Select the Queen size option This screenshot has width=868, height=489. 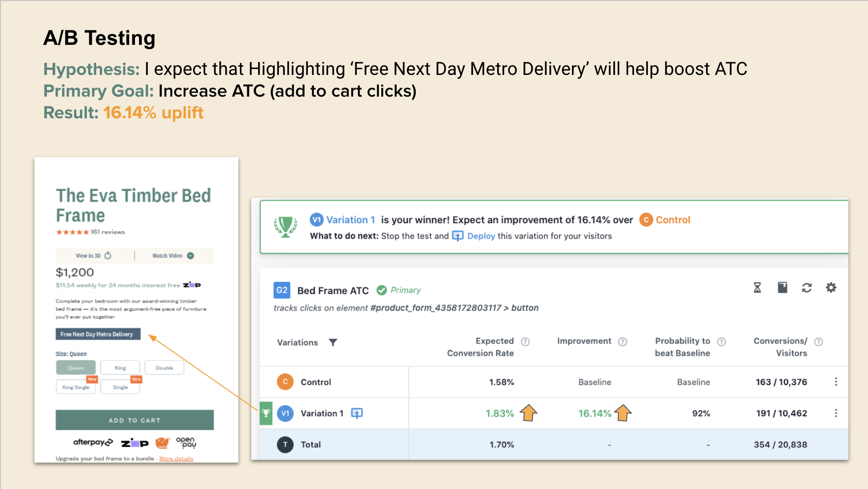point(76,368)
